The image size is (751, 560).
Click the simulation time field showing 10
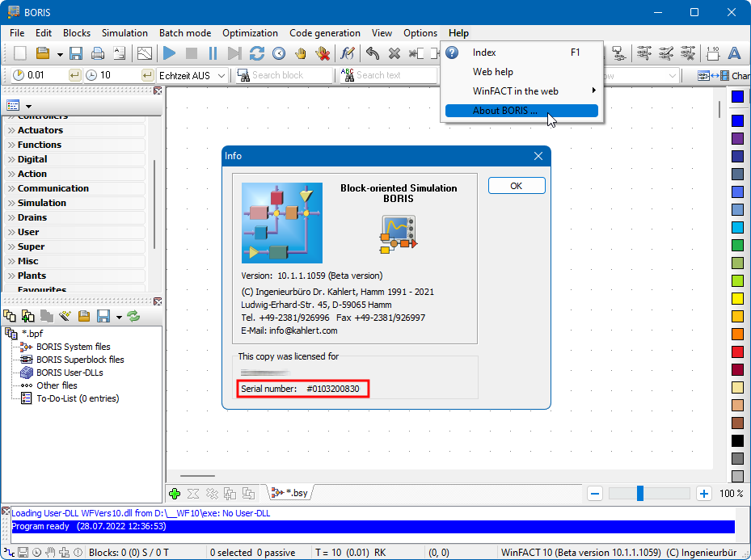coord(120,75)
